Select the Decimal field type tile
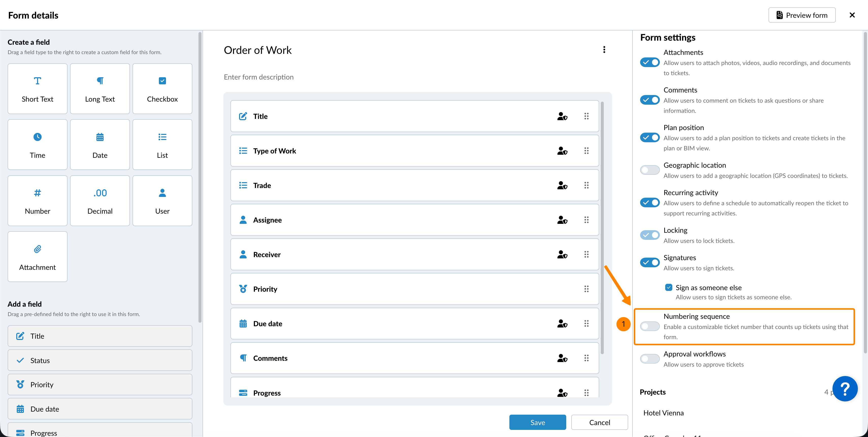 100,201
